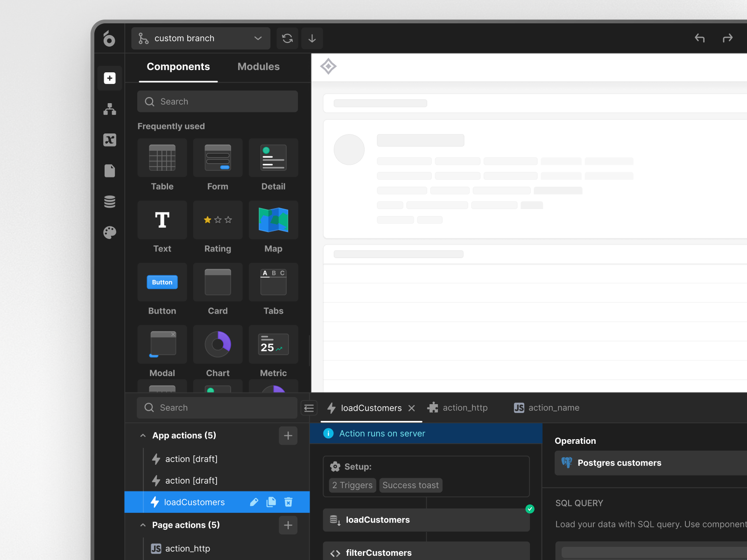Toggle the actions panel collapse icon

(309, 408)
